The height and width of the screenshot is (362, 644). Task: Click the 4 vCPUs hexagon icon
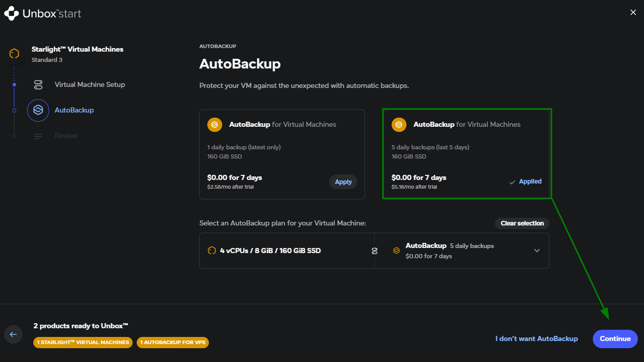[x=211, y=251]
